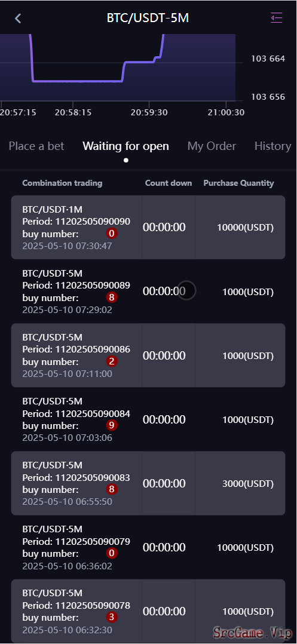Switch to the Place a bet tab
The height and width of the screenshot is (644, 297).
pyautogui.click(x=36, y=146)
